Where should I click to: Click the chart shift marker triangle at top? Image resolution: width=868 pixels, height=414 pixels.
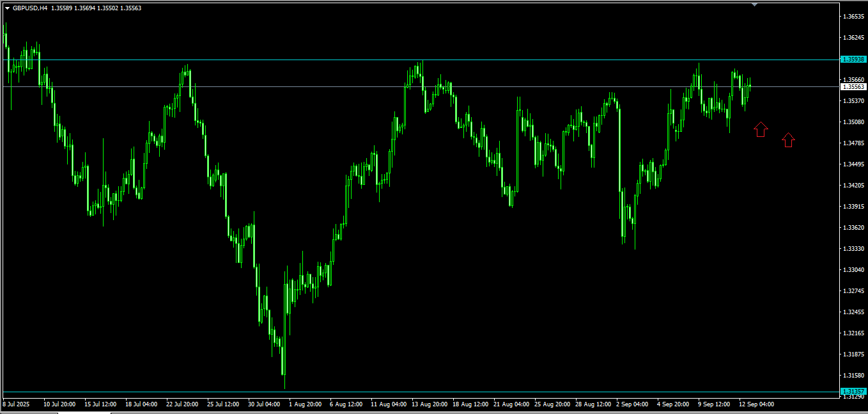[754, 4]
